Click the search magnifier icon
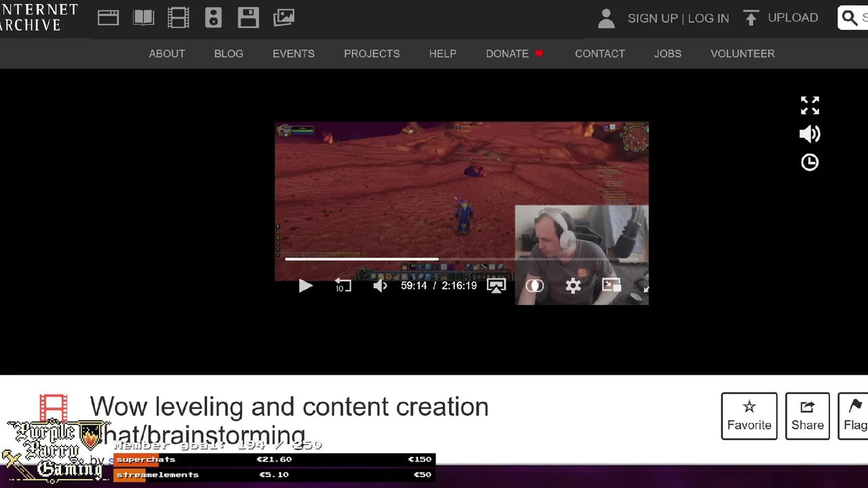 850,18
